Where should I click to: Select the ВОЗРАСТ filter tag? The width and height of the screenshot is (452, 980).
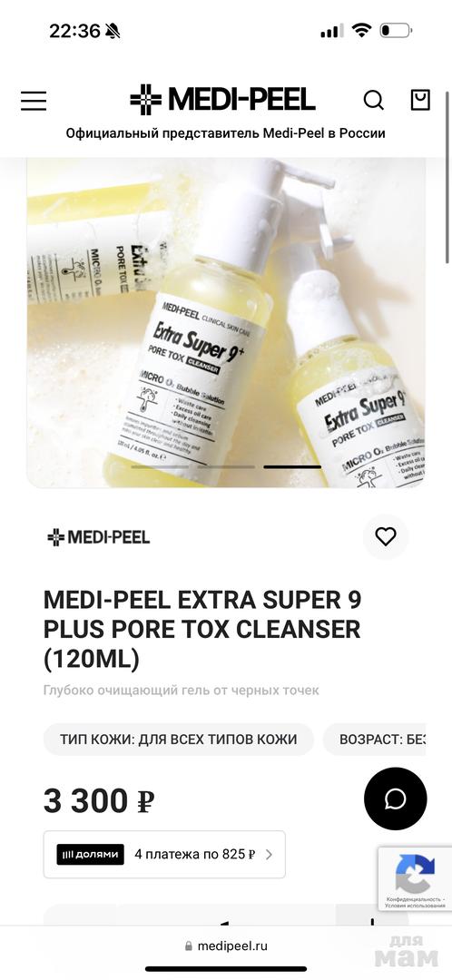375,740
